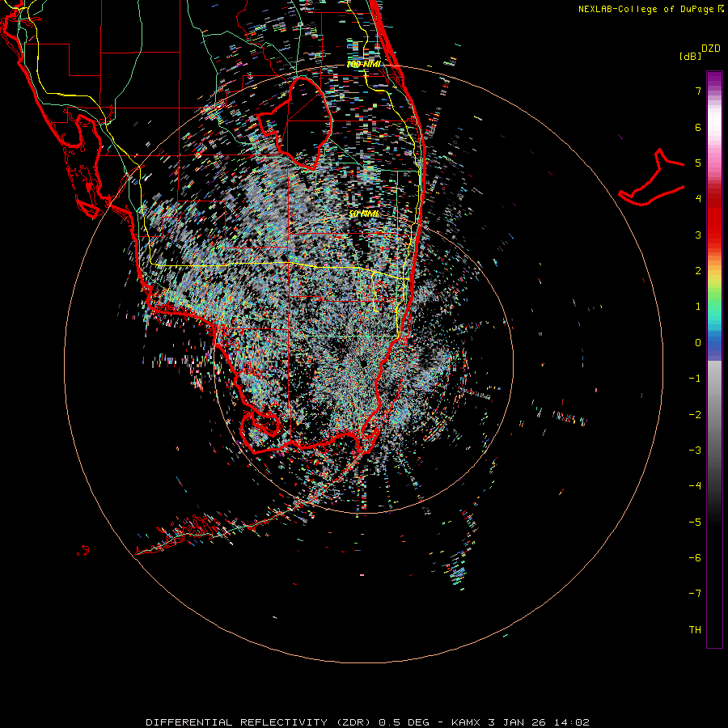728x728 pixels.
Task: Click the -4 value on the color scale
Action: point(695,486)
